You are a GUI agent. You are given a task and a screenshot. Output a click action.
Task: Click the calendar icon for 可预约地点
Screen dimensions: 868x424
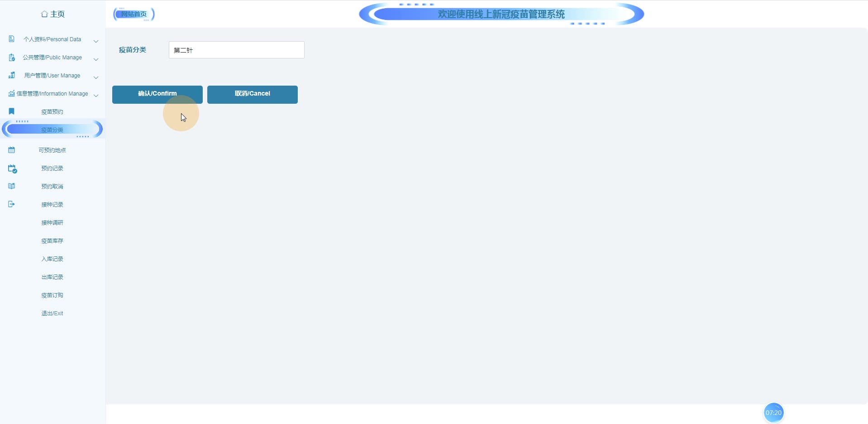tap(12, 149)
